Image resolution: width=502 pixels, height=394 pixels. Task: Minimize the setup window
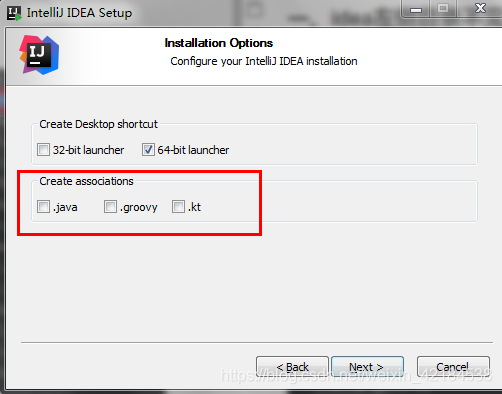point(416,9)
